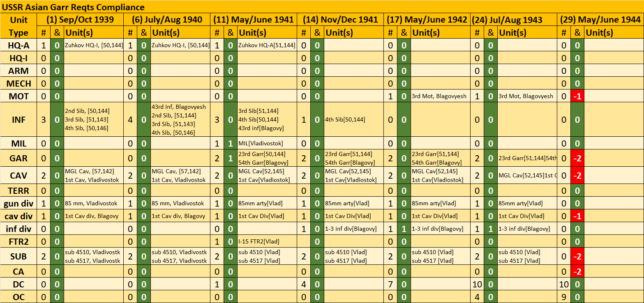Click INF cell starting '43rd Inf, Blagovyesh'
644x303 pixels.
tap(180, 119)
